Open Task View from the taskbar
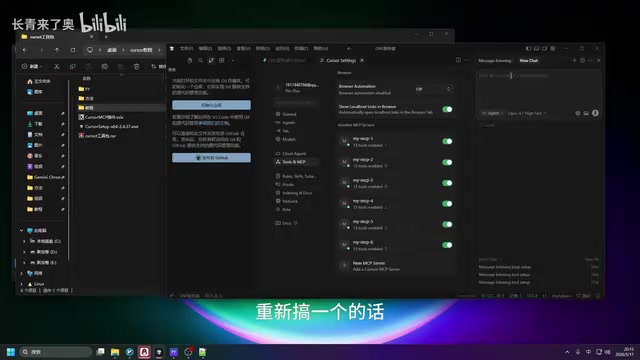This screenshot has height=360, width=640. (100, 352)
